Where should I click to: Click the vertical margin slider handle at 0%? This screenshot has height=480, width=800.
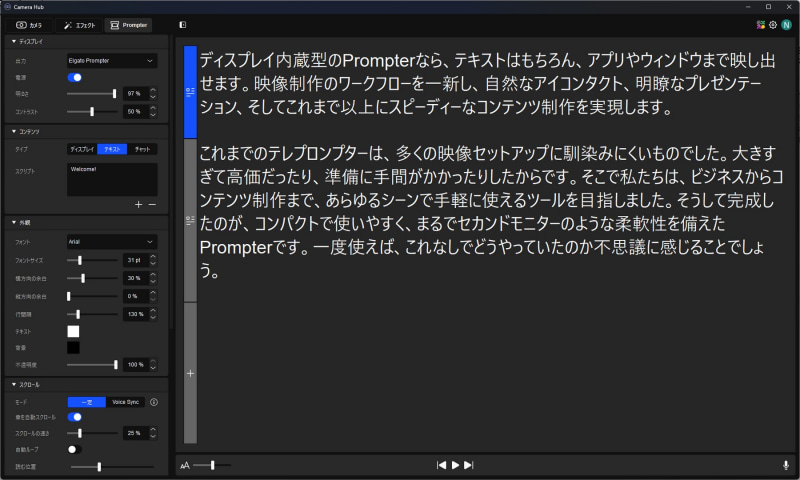tap(69, 296)
